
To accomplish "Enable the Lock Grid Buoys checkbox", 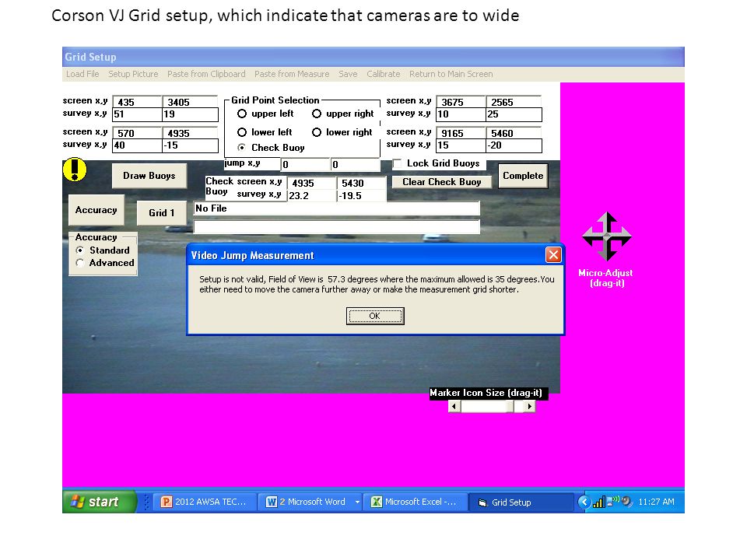I will click(x=397, y=163).
